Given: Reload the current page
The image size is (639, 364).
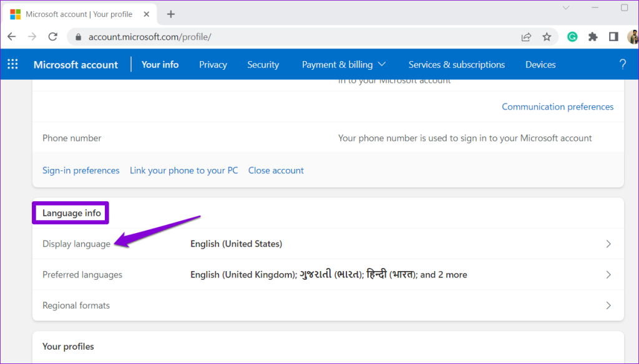Looking at the screenshot, I should (x=53, y=37).
